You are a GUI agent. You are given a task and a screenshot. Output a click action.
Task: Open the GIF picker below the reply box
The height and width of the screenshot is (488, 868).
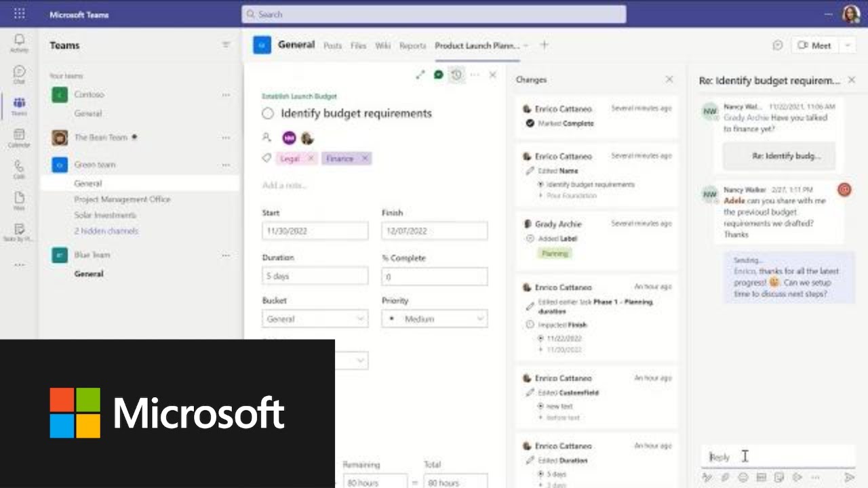[761, 477]
